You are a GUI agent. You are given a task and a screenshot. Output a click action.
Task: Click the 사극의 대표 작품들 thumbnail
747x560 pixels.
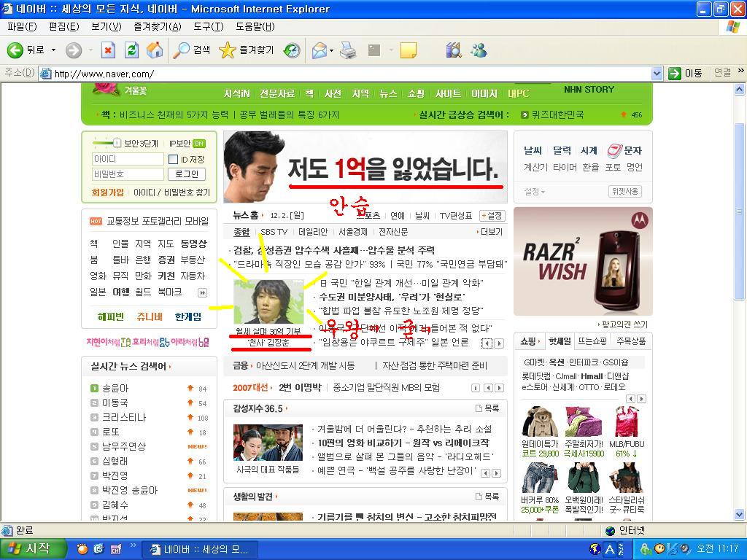[x=268, y=443]
